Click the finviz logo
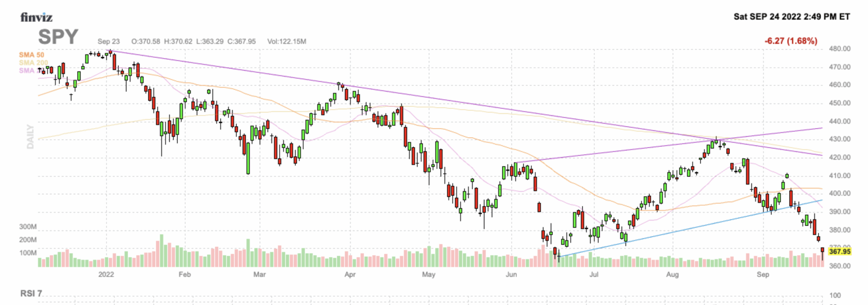Screen dimensions: 868x305 [36, 17]
